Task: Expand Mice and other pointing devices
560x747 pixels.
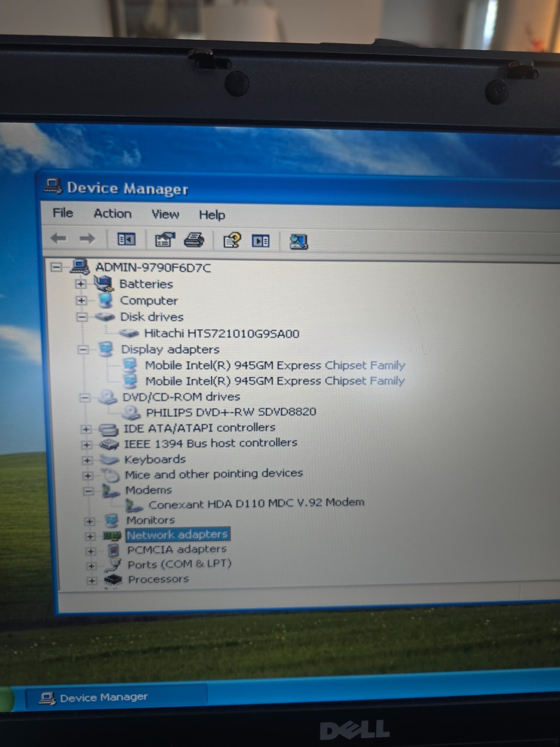Action: click(x=87, y=476)
